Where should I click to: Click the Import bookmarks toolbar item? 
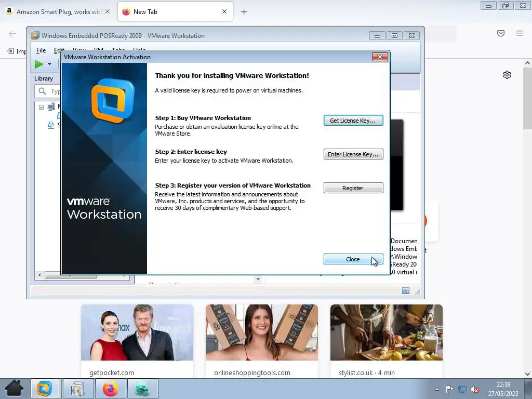[16, 51]
